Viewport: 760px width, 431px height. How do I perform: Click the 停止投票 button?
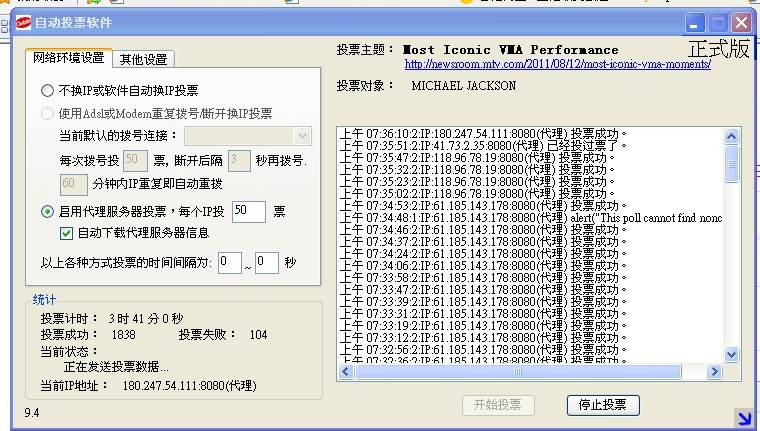[x=603, y=405]
